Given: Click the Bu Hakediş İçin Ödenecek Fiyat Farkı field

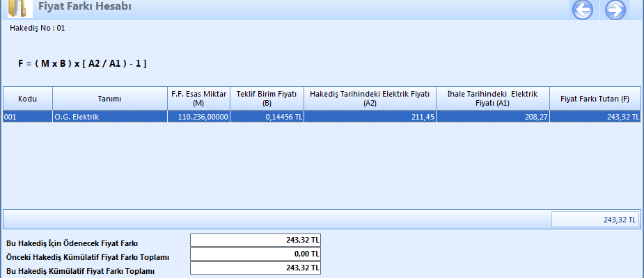Looking at the screenshot, I should pyautogui.click(x=255, y=241).
